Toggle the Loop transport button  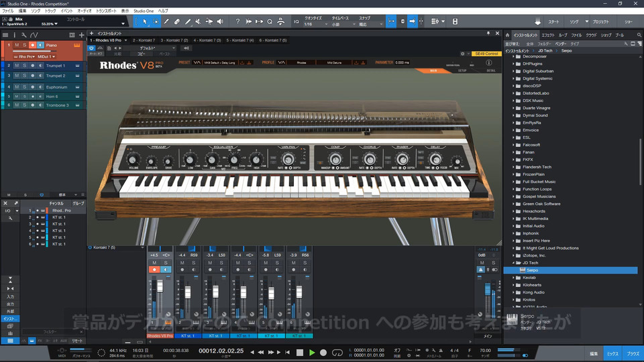[x=337, y=352]
